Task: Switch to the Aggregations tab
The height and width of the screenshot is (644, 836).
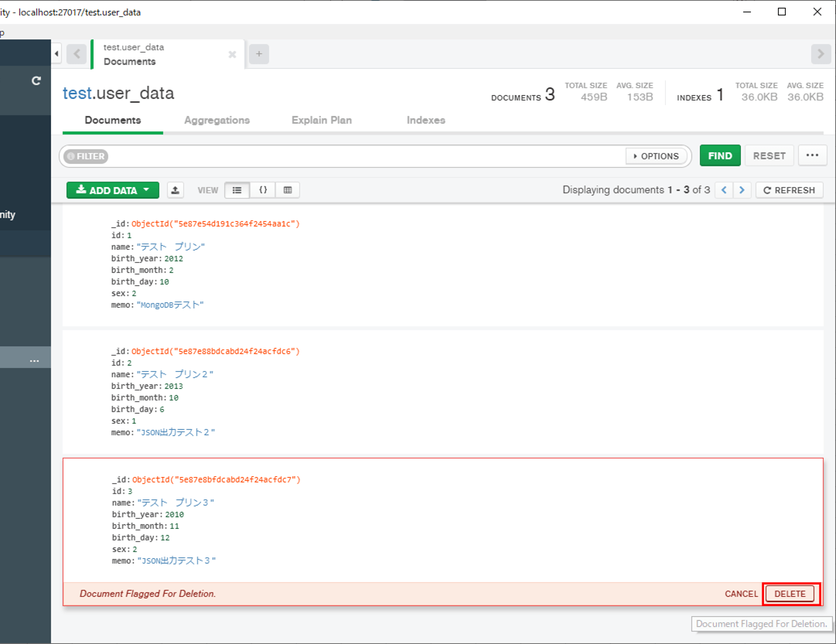Action: [217, 120]
